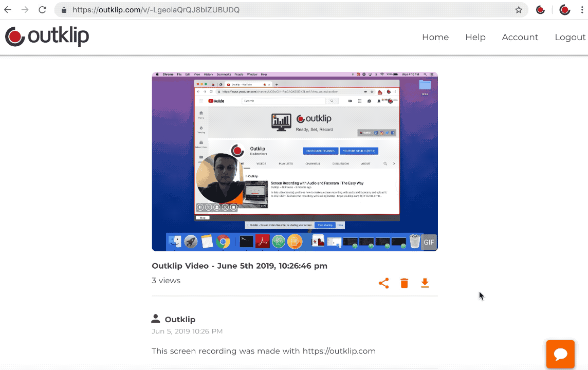
Task: Click the Outklip extension icon beside the bookmark star
Action: click(x=540, y=10)
